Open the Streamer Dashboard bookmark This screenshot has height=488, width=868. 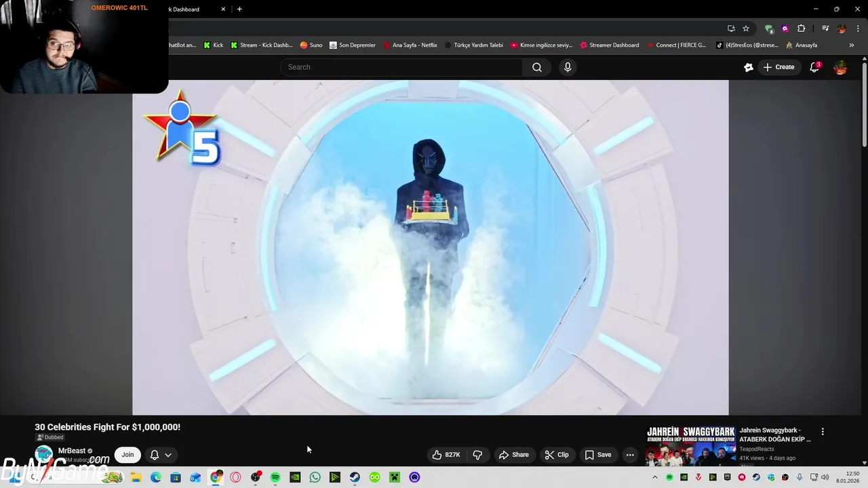coord(610,45)
